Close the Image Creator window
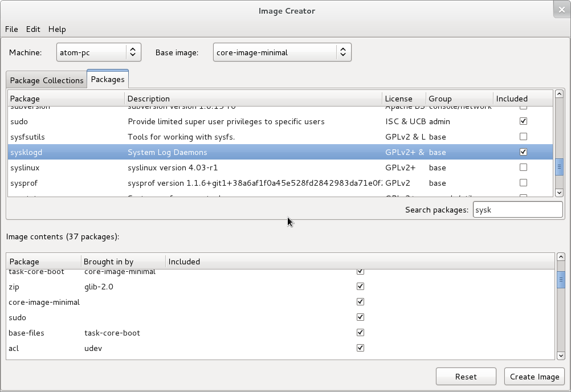The height and width of the screenshot is (392, 571). pos(561,9)
